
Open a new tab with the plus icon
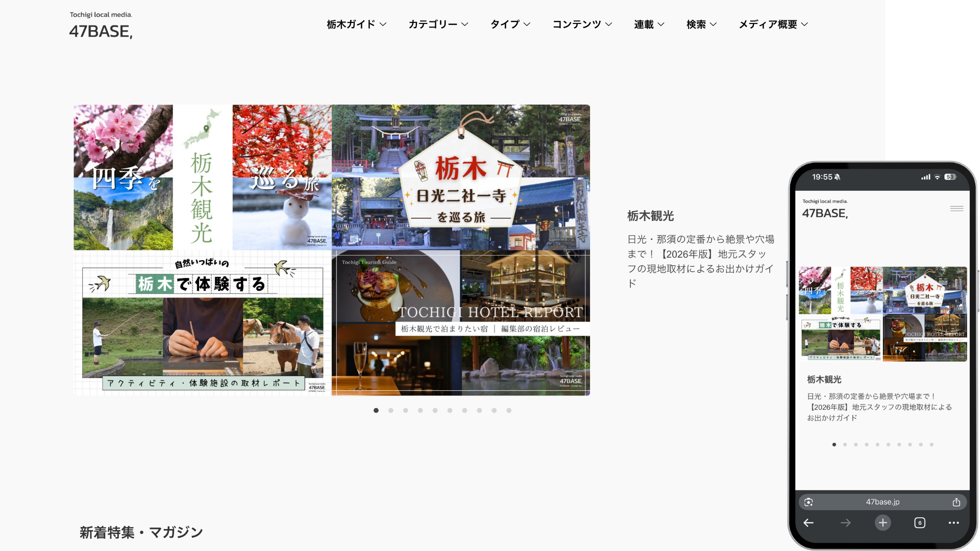pos(883,522)
